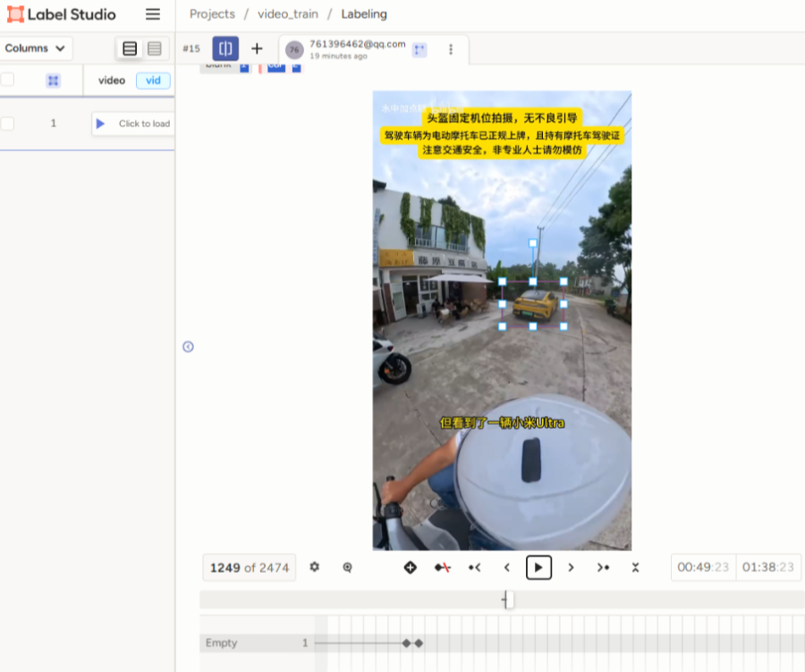805x672 pixels.
Task: Click play icon in task 1 video cell
Action: [100, 123]
